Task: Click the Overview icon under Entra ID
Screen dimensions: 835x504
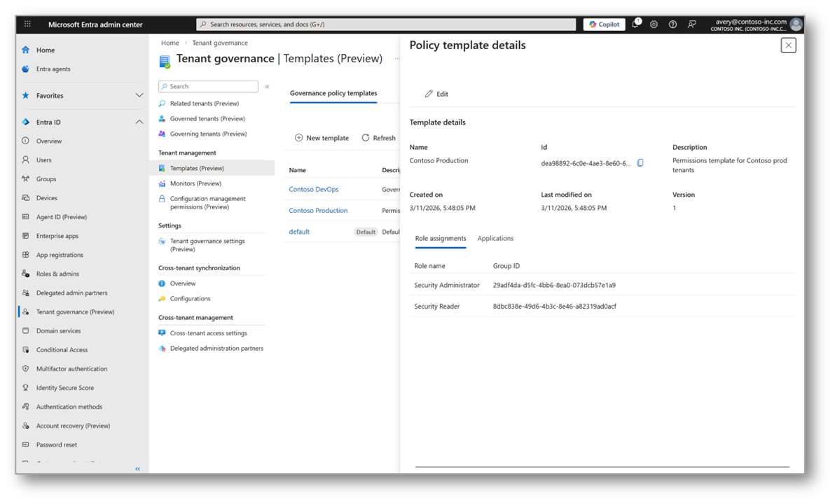Action: [x=25, y=141]
